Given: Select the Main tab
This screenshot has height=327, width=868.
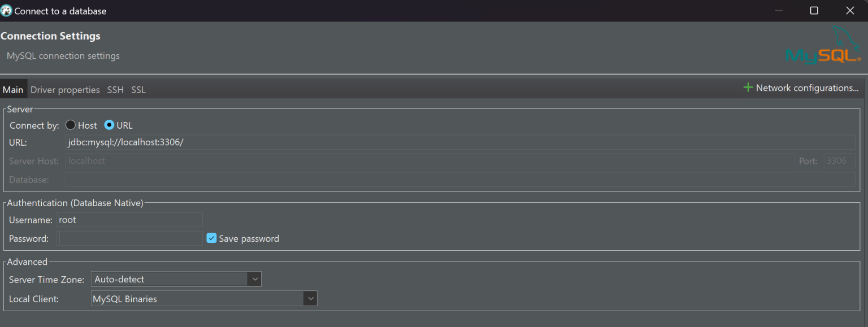Looking at the screenshot, I should coord(13,89).
